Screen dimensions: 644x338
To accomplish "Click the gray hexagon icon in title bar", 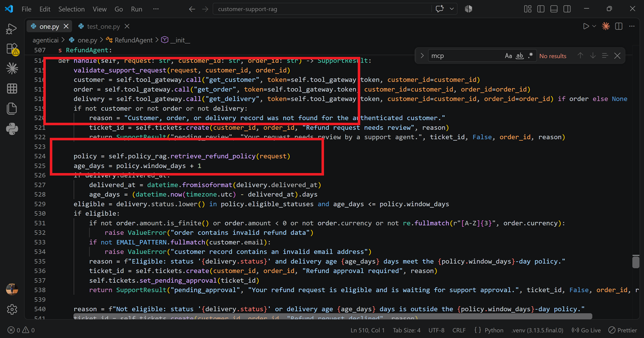I will [468, 9].
